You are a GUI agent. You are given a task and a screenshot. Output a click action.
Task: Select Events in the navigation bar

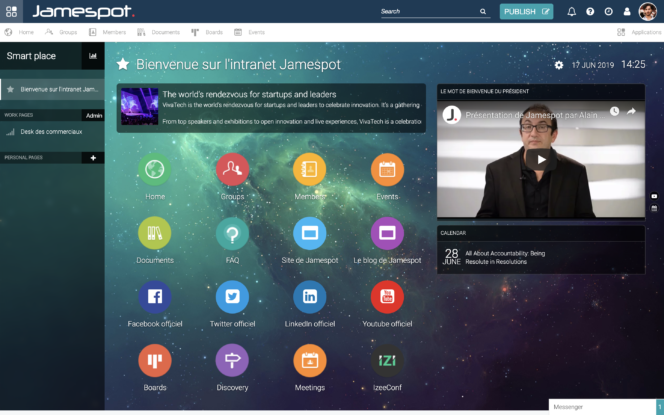[250, 32]
